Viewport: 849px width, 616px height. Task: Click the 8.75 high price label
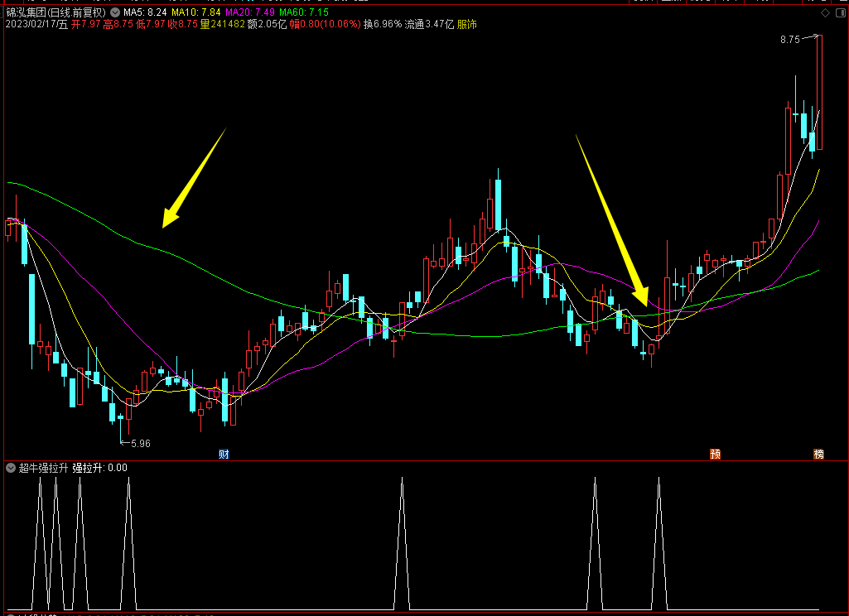click(x=790, y=40)
